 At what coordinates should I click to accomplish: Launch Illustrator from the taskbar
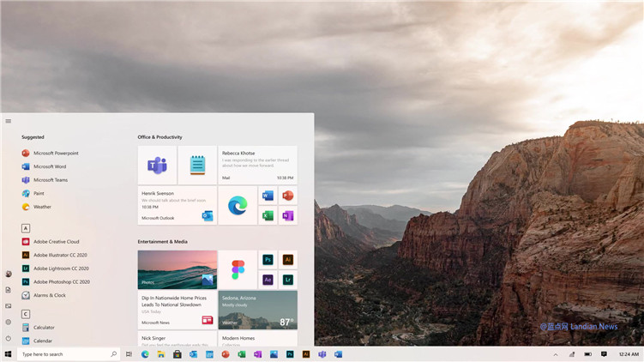pyautogui.click(x=306, y=354)
